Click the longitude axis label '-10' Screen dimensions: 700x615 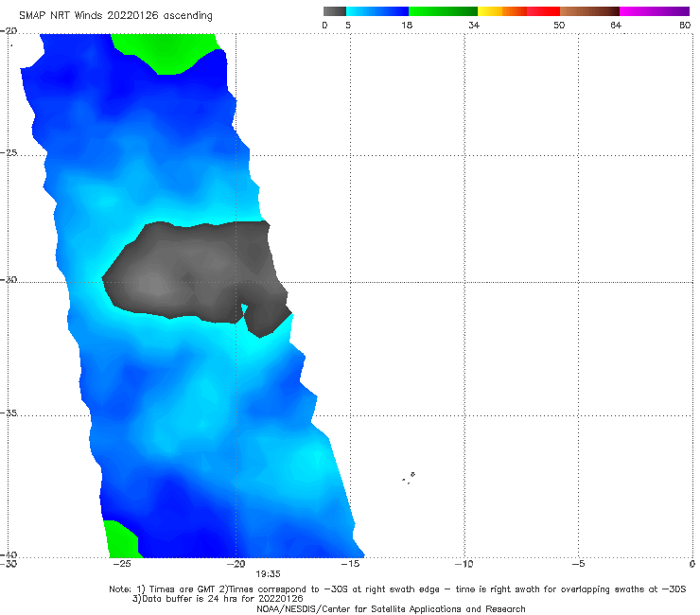464,564
